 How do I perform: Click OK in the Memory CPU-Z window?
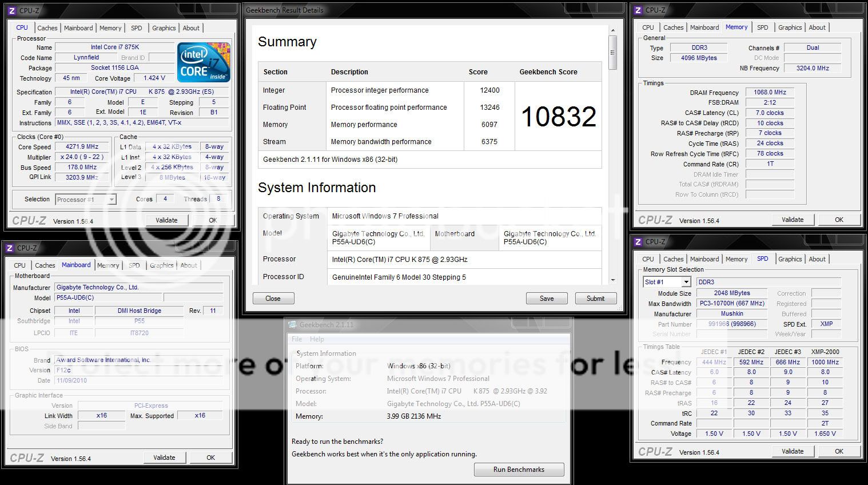coord(839,220)
